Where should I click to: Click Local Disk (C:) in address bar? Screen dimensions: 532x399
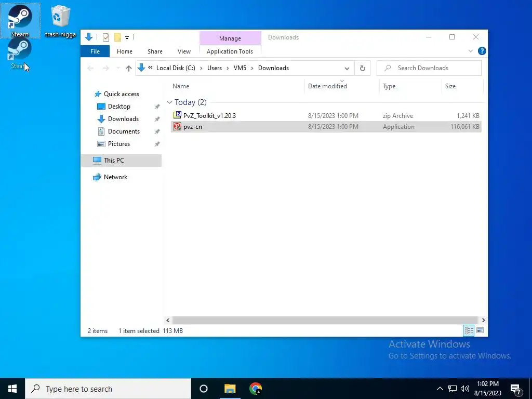pyautogui.click(x=176, y=68)
